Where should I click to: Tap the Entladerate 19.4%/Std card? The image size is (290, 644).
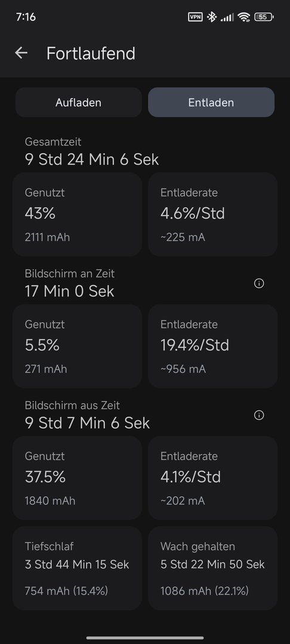213,346
